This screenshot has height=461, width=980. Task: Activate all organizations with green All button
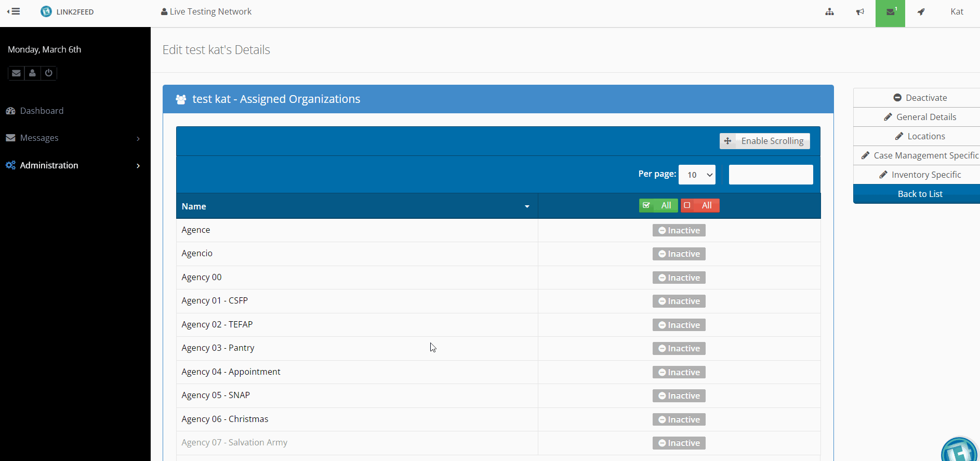658,205
